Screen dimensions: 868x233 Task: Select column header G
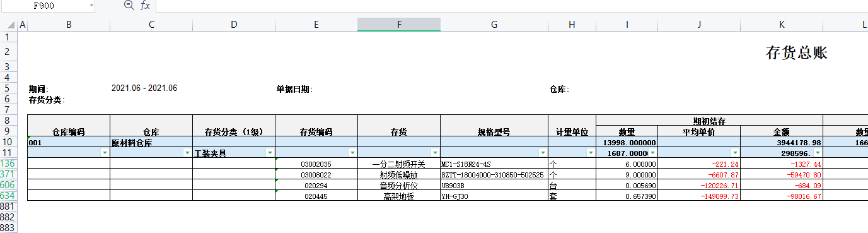[494, 25]
